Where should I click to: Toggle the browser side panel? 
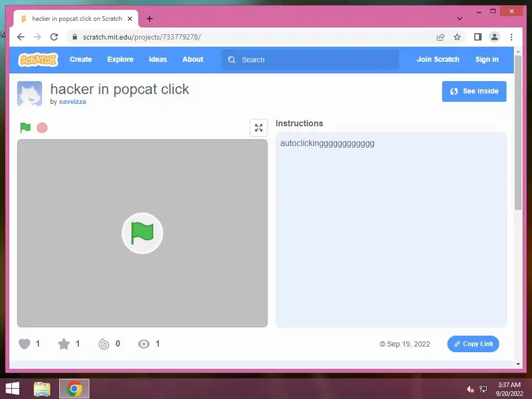[478, 37]
